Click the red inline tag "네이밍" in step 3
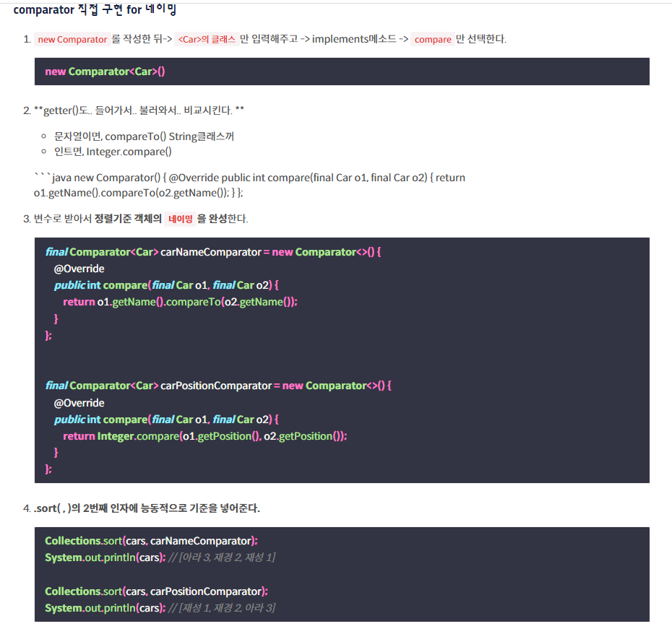 (181, 219)
